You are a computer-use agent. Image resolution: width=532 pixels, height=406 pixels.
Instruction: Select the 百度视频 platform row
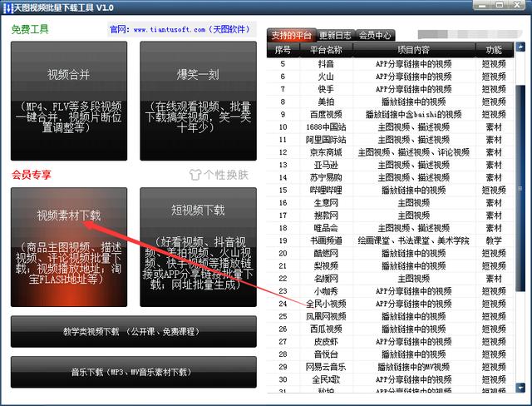tap(391, 115)
